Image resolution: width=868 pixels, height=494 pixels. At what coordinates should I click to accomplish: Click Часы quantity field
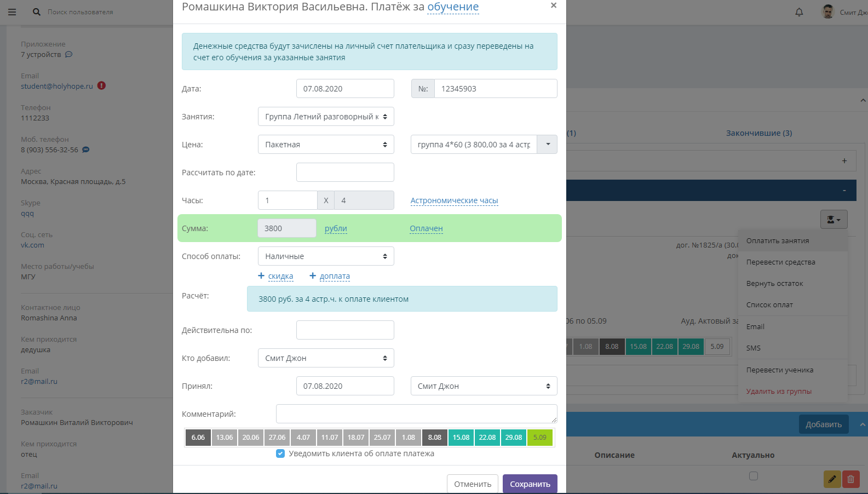[x=288, y=200]
